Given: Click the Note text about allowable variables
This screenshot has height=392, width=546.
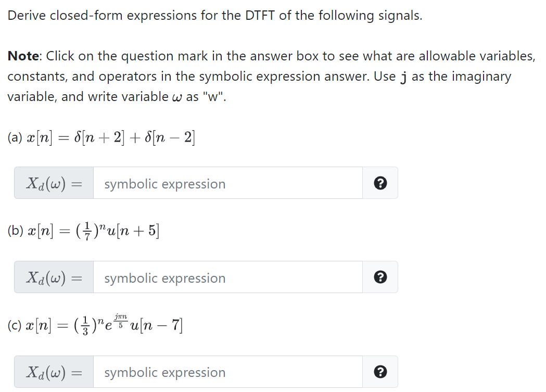Looking at the screenshot, I should click(x=271, y=76).
